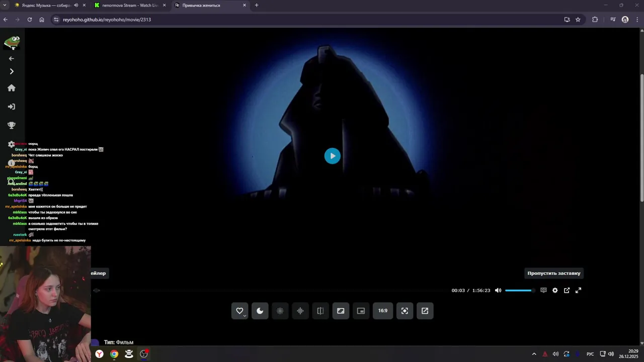This screenshot has height=362, width=644.
Task: Mute audio on Яндекс Музыка tab speaker
Action: 76,5
